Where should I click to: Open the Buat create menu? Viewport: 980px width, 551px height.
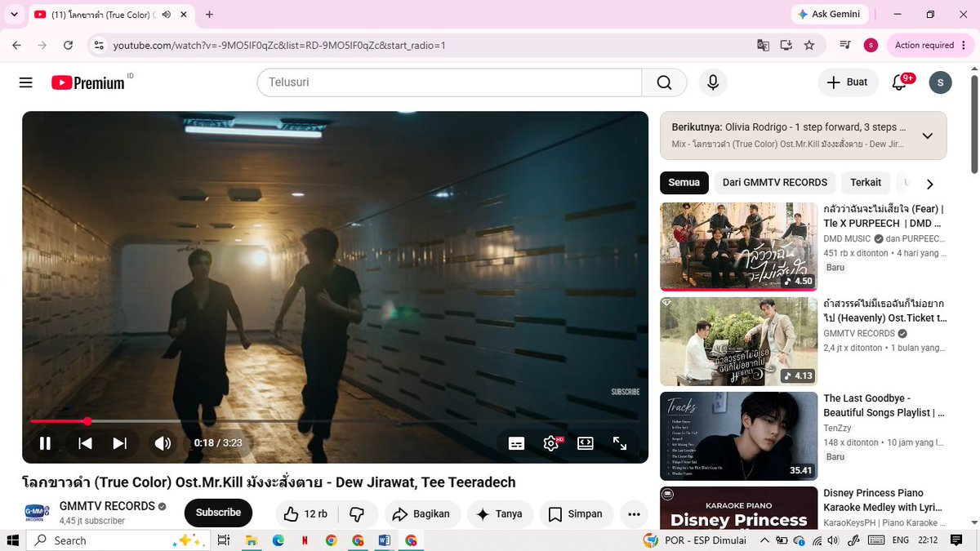click(848, 82)
